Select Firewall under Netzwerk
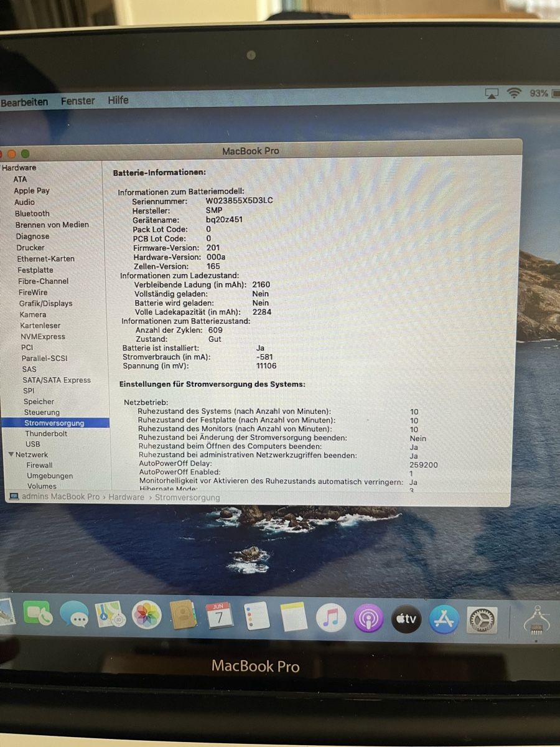 point(39,466)
